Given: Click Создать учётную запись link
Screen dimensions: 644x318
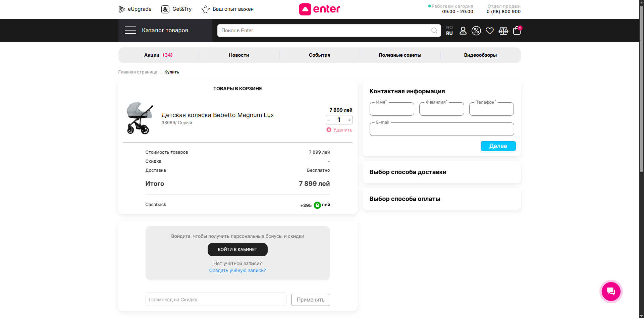Looking at the screenshot, I should pyautogui.click(x=237, y=270).
